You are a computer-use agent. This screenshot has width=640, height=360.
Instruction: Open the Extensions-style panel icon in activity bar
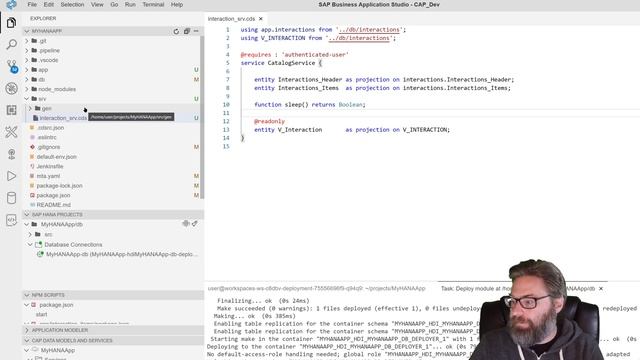coord(11,110)
